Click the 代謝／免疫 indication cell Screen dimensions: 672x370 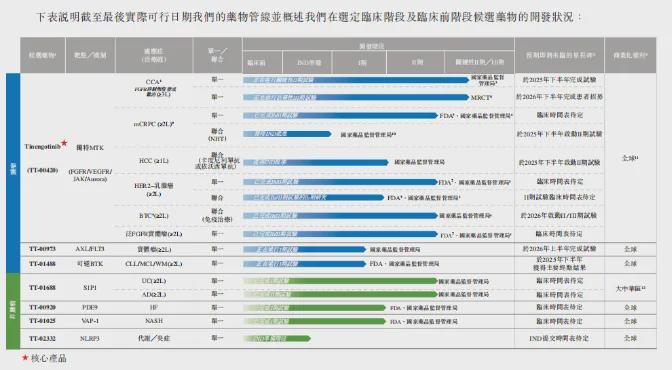coord(153,338)
